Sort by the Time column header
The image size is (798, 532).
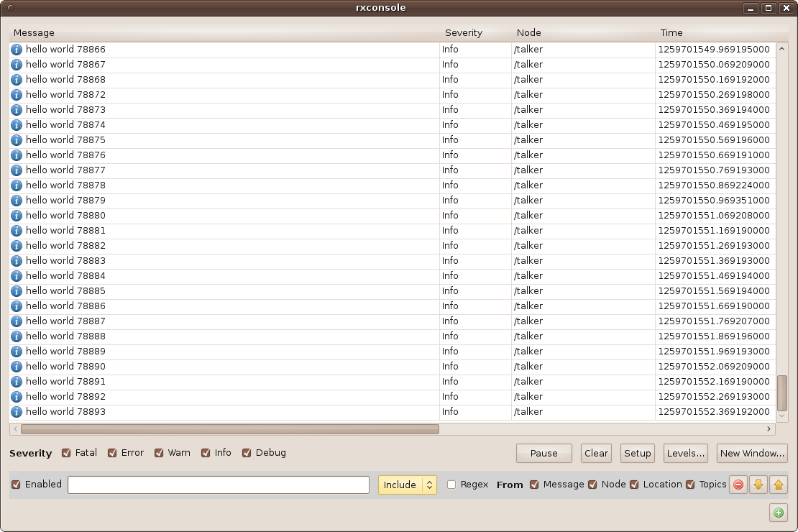click(x=671, y=32)
